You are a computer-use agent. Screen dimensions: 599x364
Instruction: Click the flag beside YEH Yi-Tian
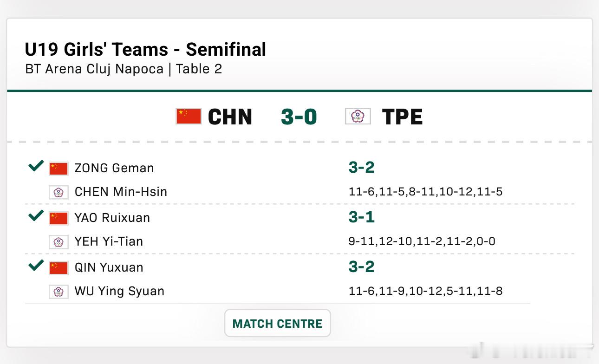tap(59, 241)
